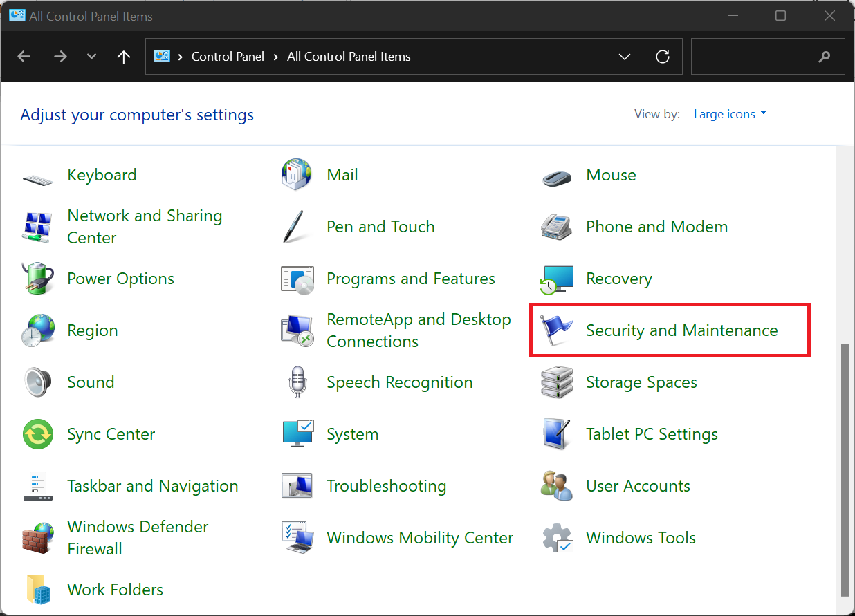
Task: Go up one level with Up arrow
Action: [x=124, y=57]
